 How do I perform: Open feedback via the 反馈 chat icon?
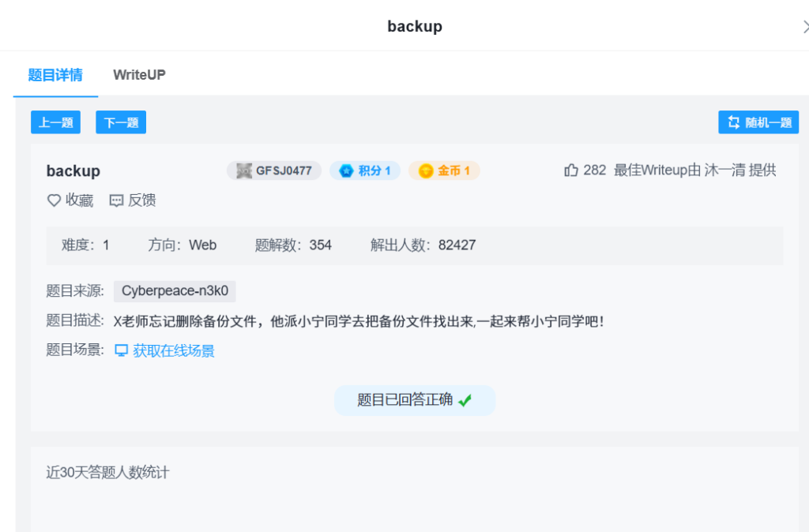(x=117, y=200)
